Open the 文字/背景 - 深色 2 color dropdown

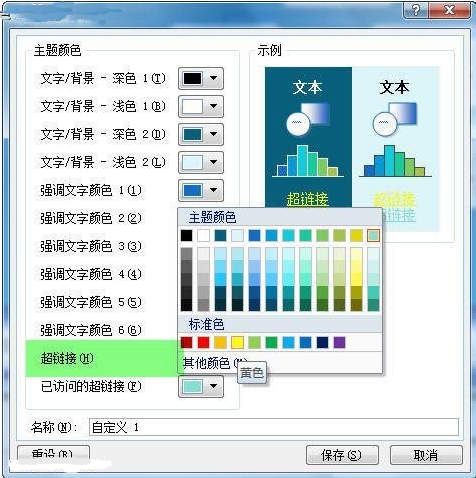201,135
